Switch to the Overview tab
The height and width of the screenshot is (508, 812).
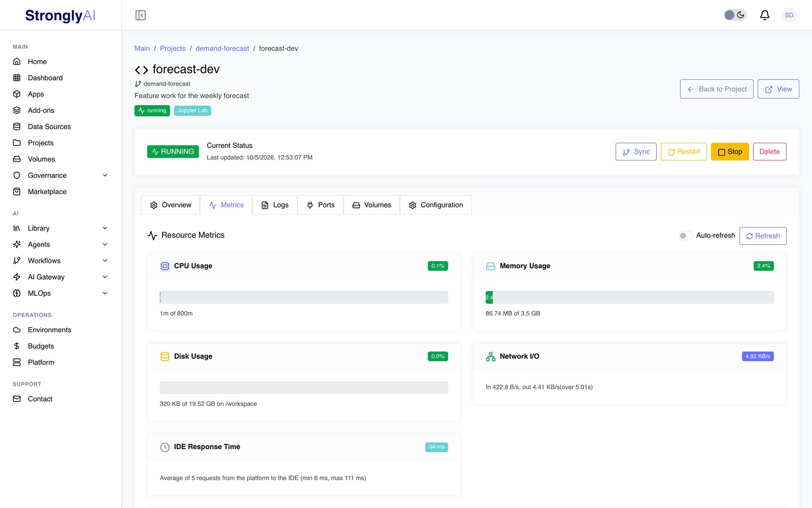[x=171, y=205]
